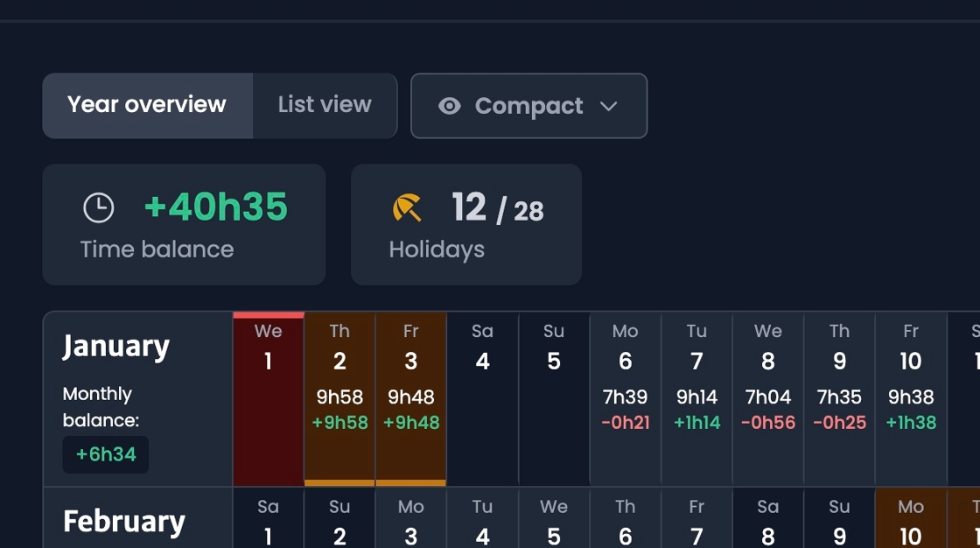Switch to the Year overview tab
Image resolution: width=980 pixels, height=548 pixels.
[147, 105]
